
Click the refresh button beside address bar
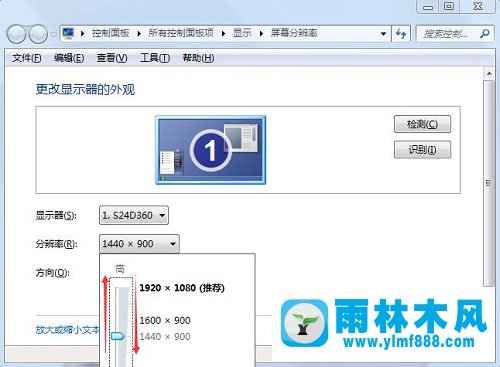pyautogui.click(x=401, y=34)
